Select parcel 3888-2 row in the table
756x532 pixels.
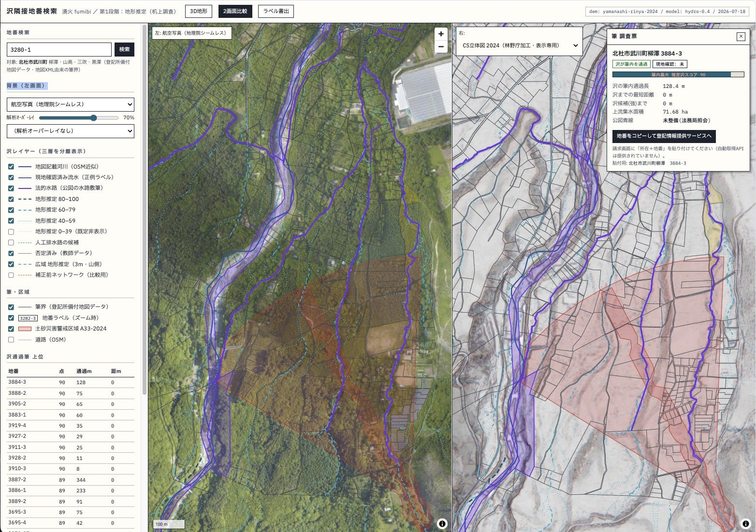pos(71,393)
